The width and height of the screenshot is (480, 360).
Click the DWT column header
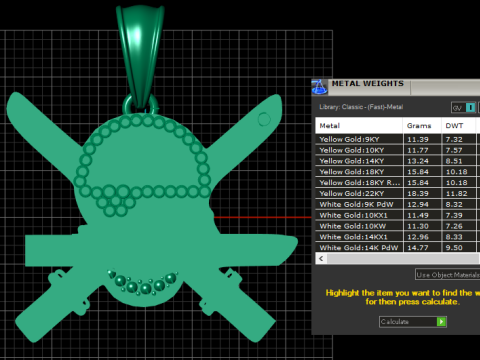pos(459,126)
